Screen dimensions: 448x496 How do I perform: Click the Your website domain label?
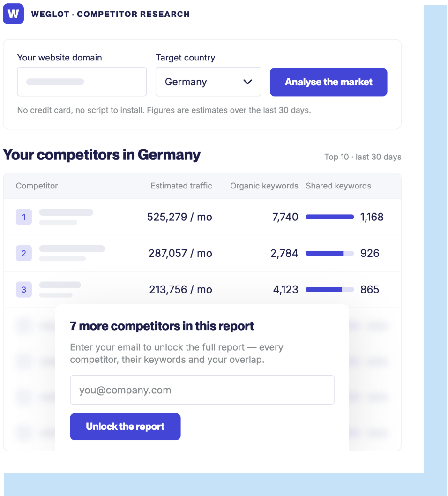[60, 58]
